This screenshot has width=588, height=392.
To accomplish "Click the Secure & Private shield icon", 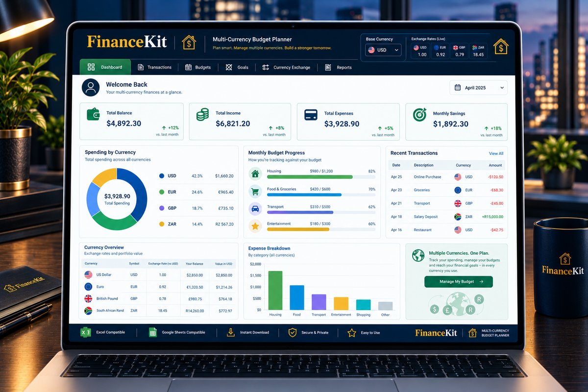I will pyautogui.click(x=293, y=332).
